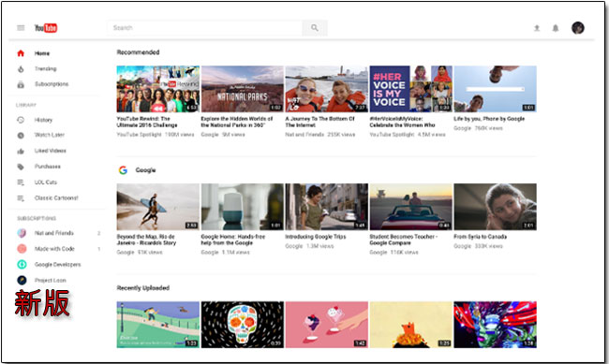Open the account avatar menu

[x=578, y=28]
